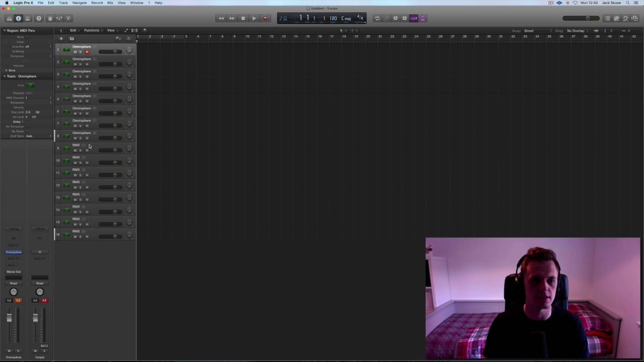The width and height of the screenshot is (644, 362).
Task: Open the Note Pads icon
Action: click(616, 19)
